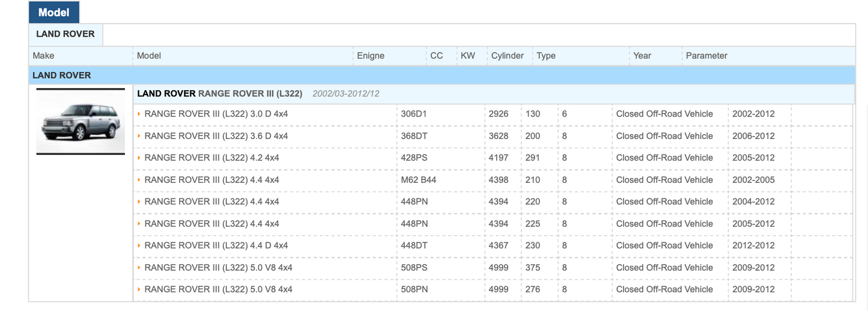The width and height of the screenshot is (868, 314).
Task: Click the orange arrow on the M62 B44 engine row
Action: pyautogui.click(x=139, y=180)
